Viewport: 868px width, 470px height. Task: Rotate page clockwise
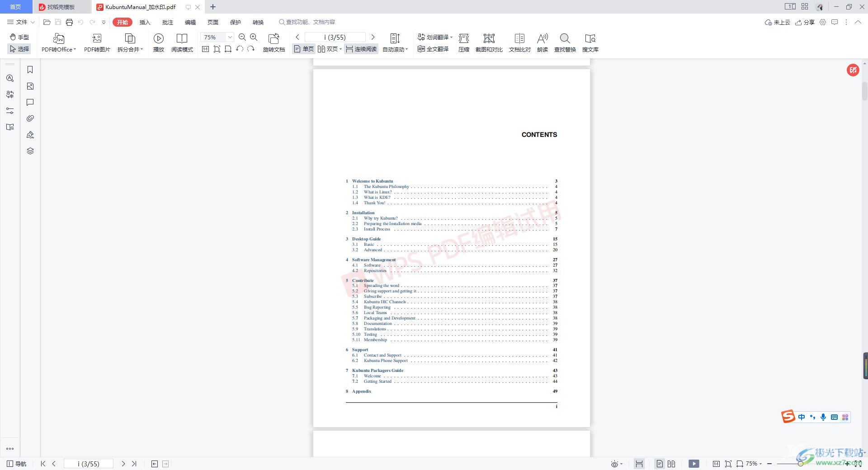[251, 49]
